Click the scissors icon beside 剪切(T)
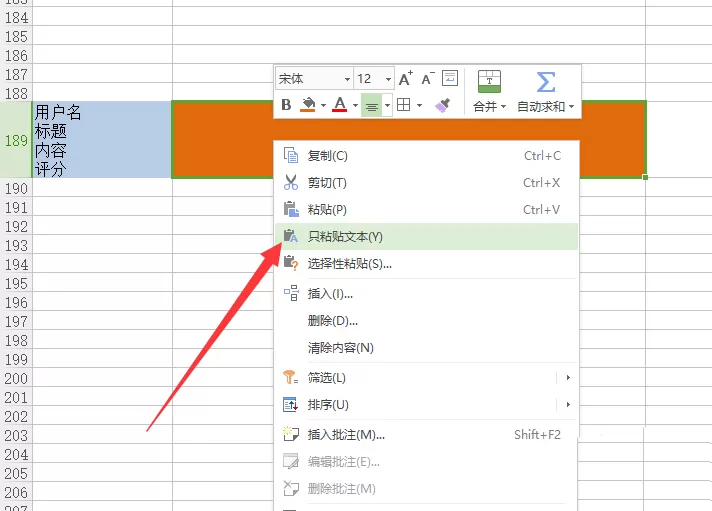 point(291,183)
